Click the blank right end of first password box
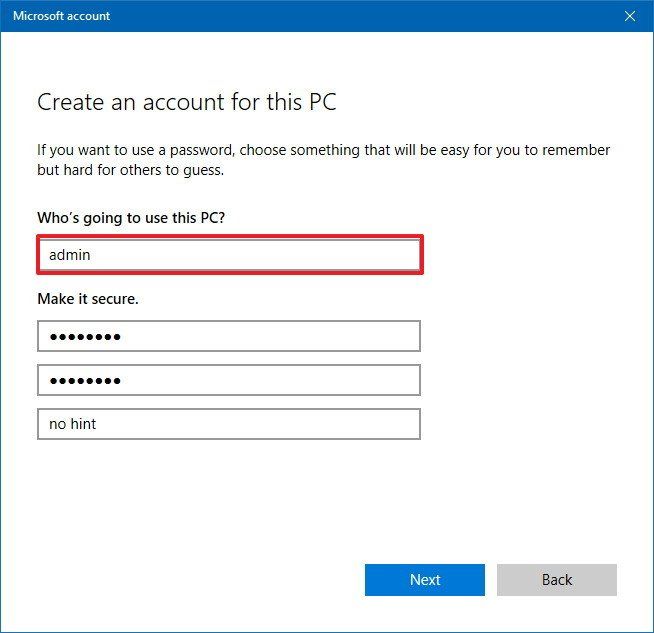 370,336
